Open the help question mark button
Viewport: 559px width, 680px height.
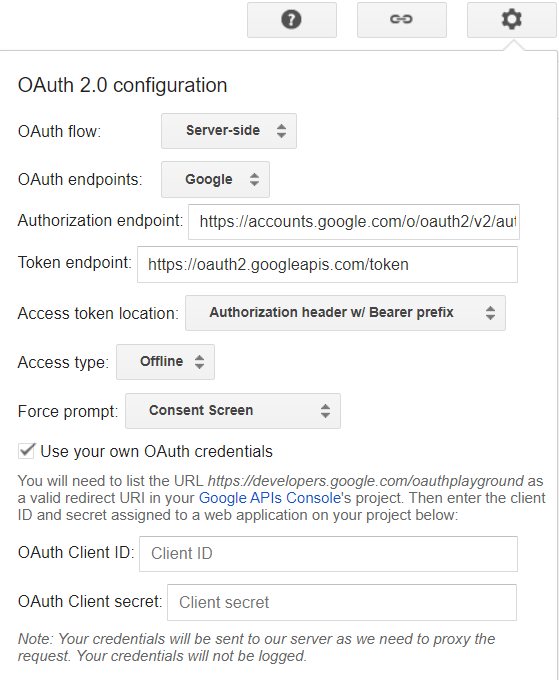tap(292, 20)
